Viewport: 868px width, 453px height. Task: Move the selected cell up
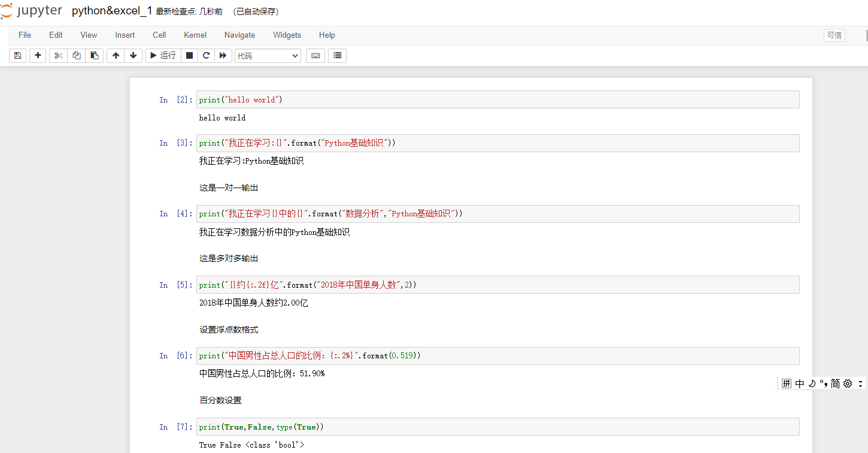[116, 56]
